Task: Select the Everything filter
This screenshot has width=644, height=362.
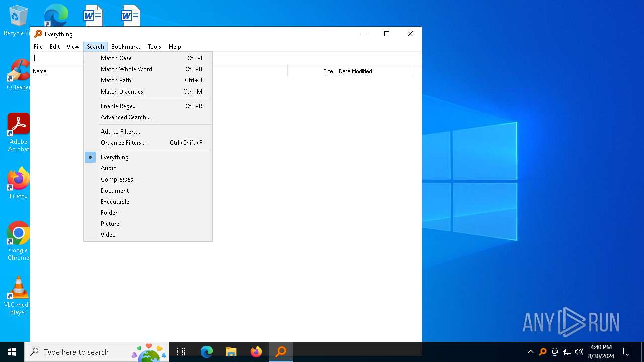Action: point(148,157)
